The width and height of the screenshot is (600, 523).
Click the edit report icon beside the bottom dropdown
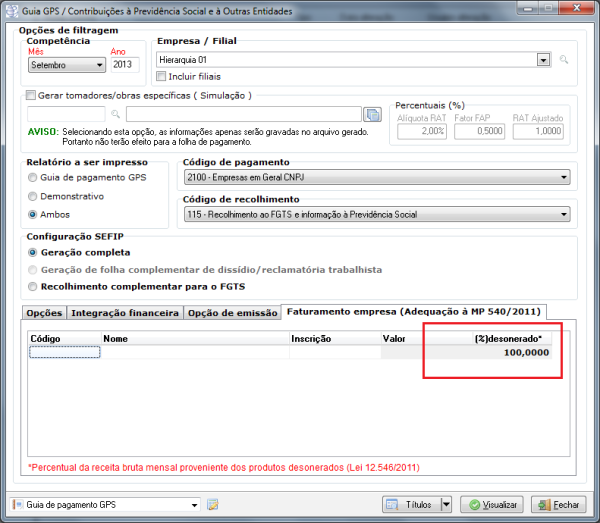coord(212,505)
